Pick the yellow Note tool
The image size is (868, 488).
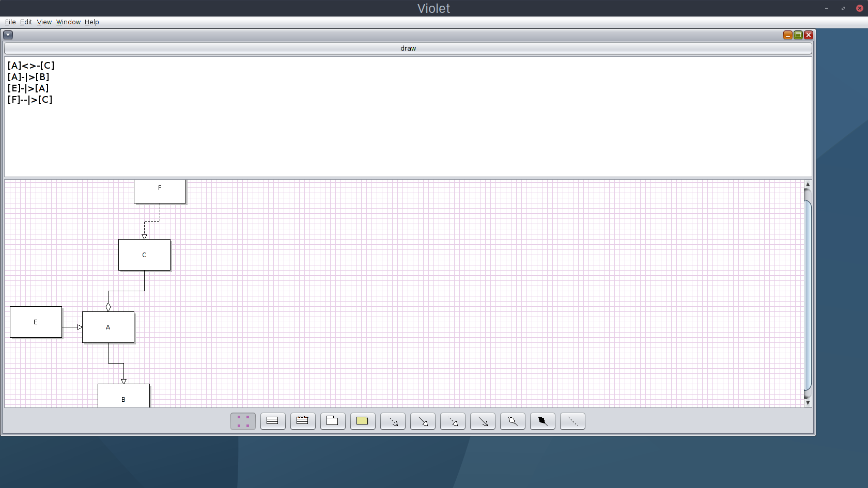click(x=363, y=421)
